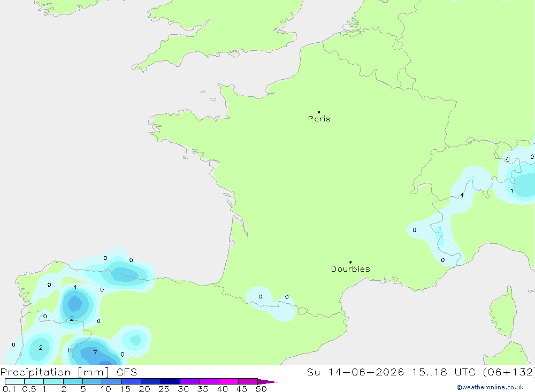535x392 pixels.
Task: Click the legend arrow tip beyond 50
Action: pyautogui.click(x=268, y=382)
